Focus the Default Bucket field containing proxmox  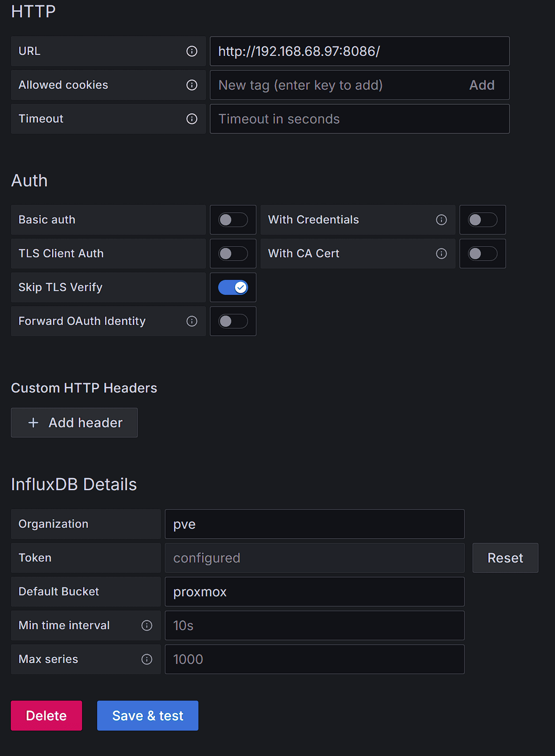(315, 592)
